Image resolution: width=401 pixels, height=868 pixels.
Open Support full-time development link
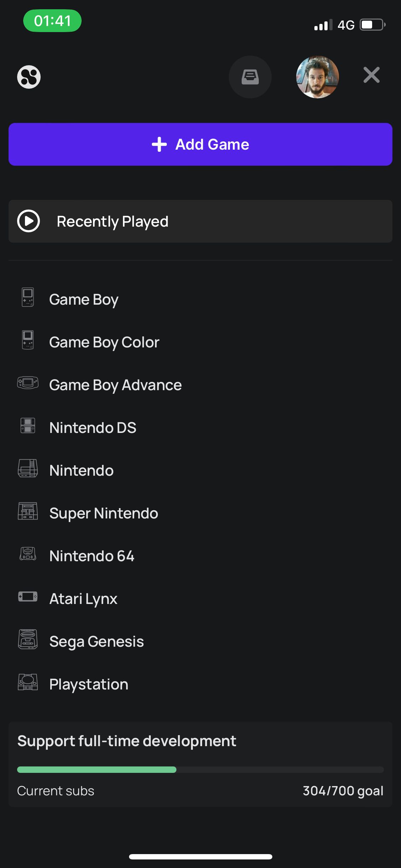pos(127,741)
